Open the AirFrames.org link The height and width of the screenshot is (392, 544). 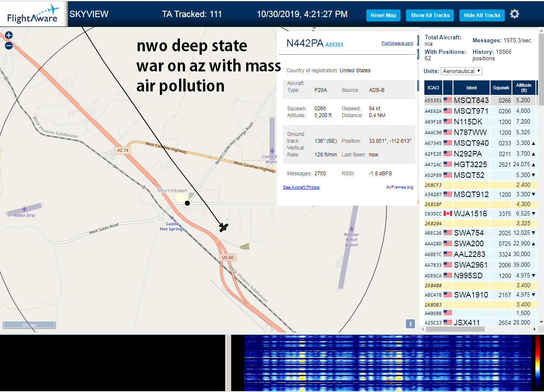(400, 187)
